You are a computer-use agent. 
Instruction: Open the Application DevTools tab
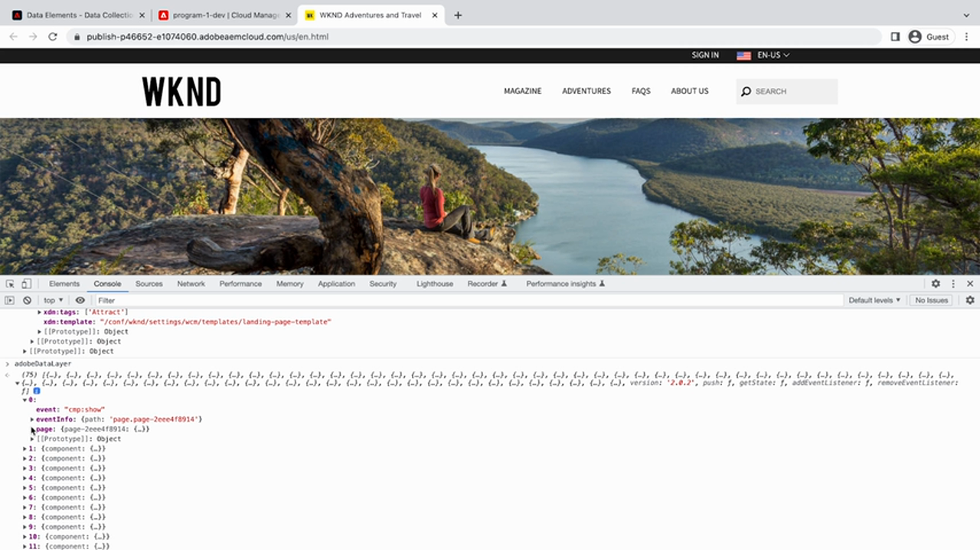[337, 284]
